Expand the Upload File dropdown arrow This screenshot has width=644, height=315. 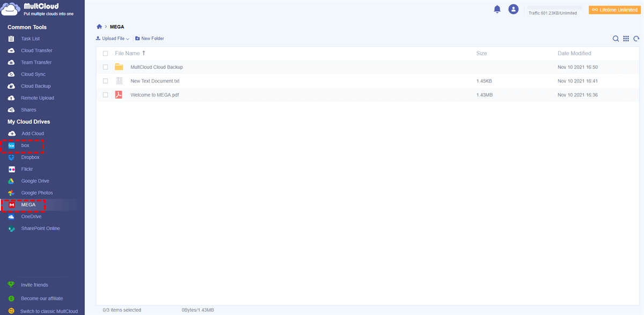click(x=128, y=39)
